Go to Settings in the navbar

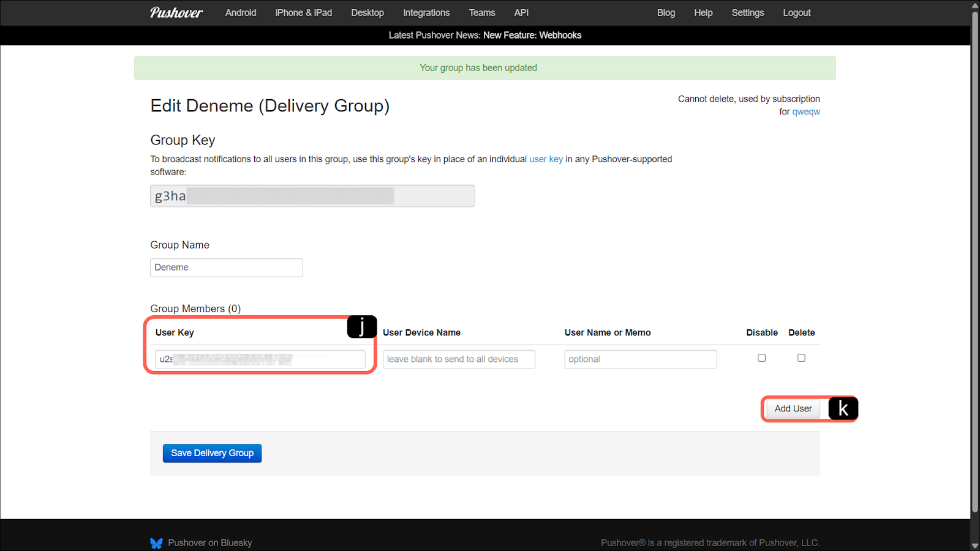(747, 13)
